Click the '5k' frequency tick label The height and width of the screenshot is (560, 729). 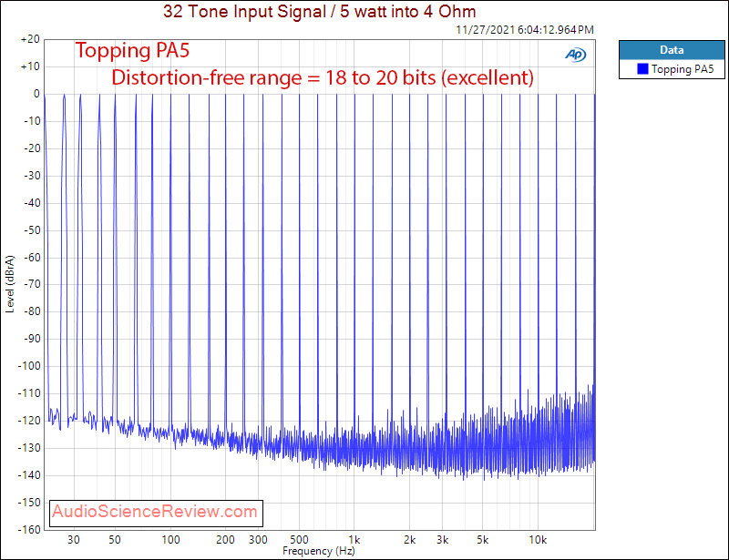pos(483,540)
